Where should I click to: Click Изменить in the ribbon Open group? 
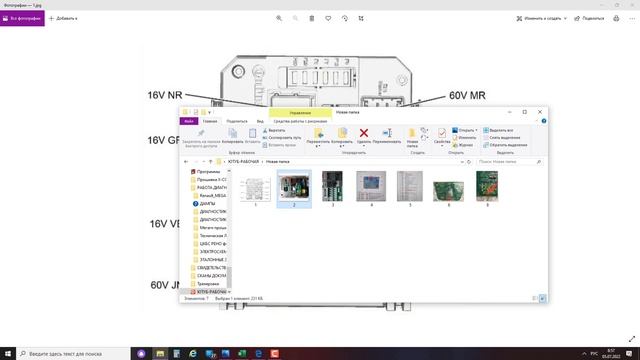coord(464,138)
